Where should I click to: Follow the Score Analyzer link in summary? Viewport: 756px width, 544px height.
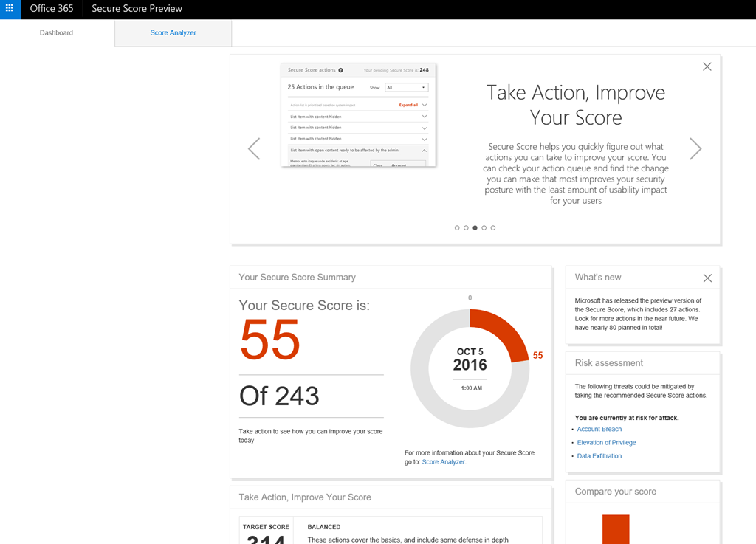[443, 461]
